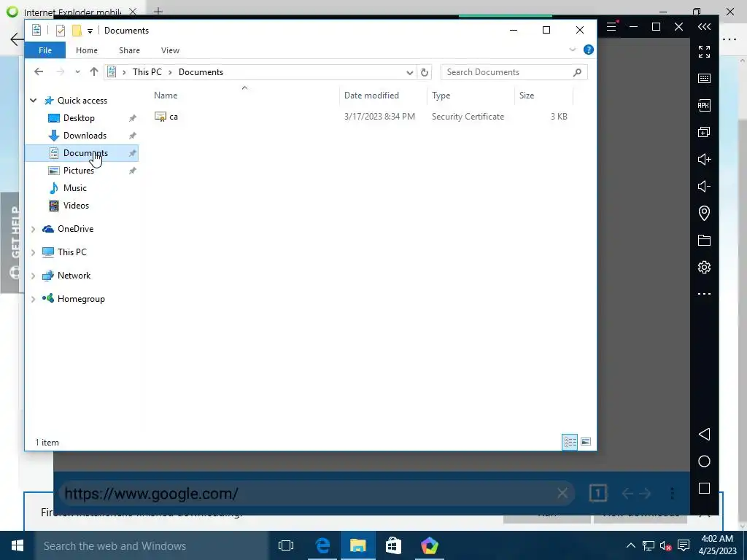Open the tabs counter in emulator browser
This screenshot has width=747, height=560.
pos(598,494)
